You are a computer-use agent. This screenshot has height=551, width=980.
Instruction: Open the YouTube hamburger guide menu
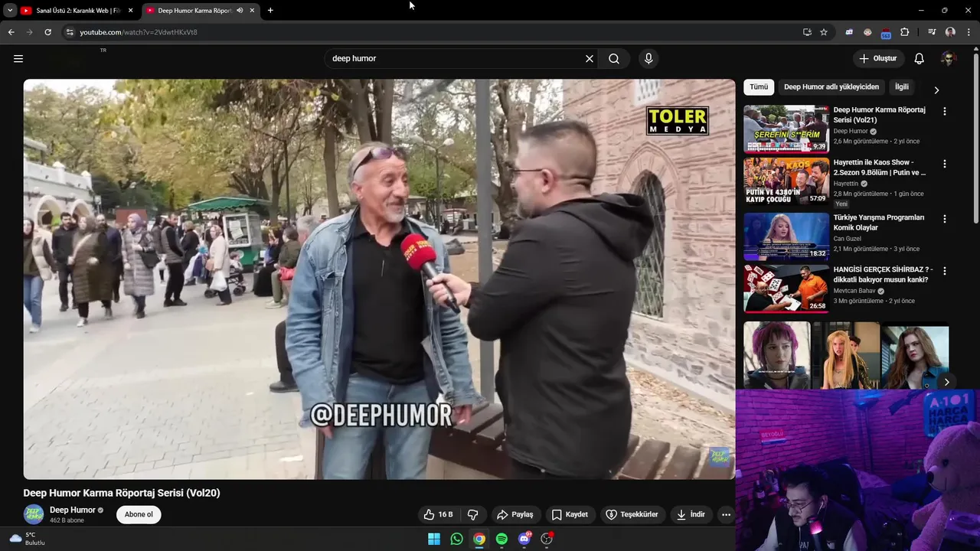18,58
